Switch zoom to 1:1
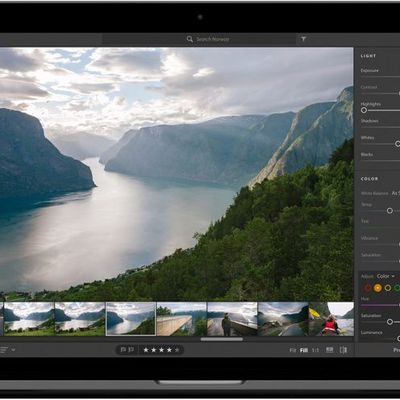The height and width of the screenshot is (400, 400). coord(315,350)
